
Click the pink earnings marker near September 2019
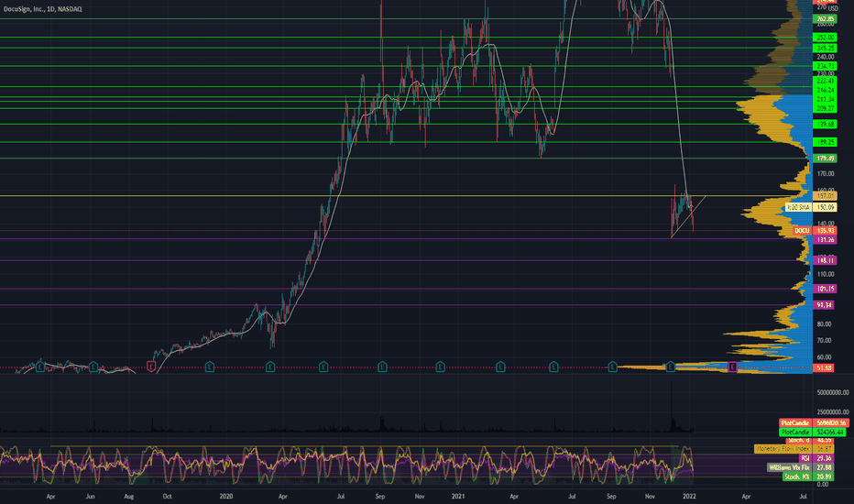coord(151,367)
